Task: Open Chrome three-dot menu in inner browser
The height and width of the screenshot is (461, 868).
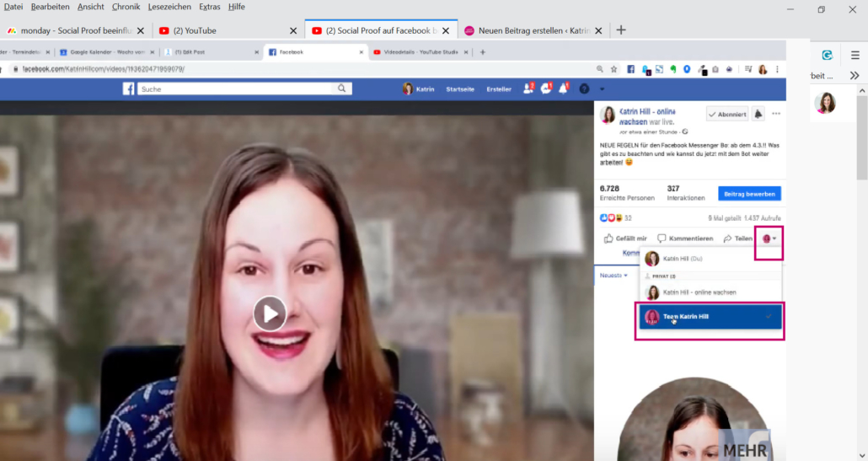Action: [777, 69]
